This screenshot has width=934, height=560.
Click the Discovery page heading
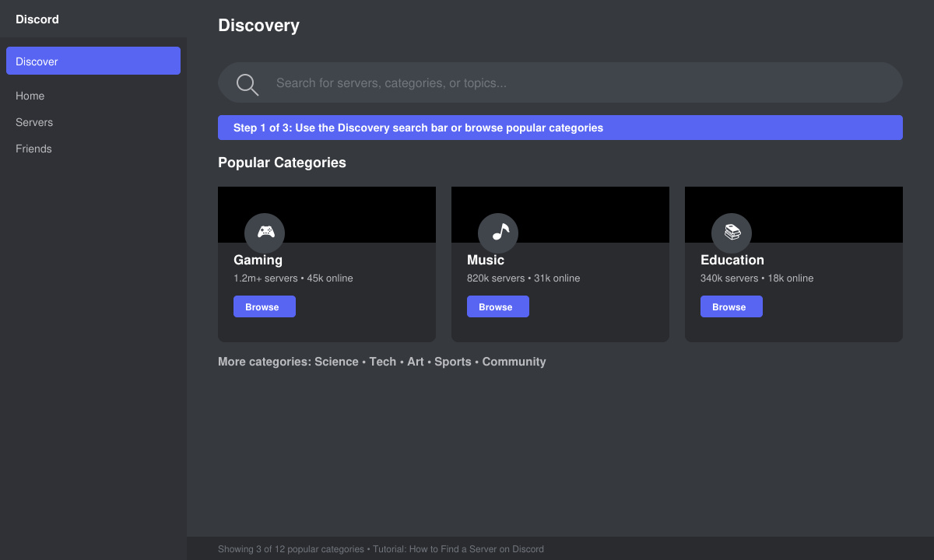258,25
